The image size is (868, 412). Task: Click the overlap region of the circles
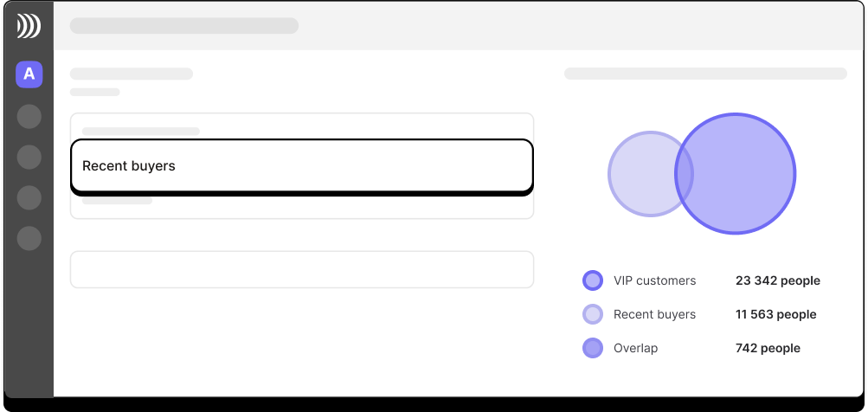pos(685,173)
